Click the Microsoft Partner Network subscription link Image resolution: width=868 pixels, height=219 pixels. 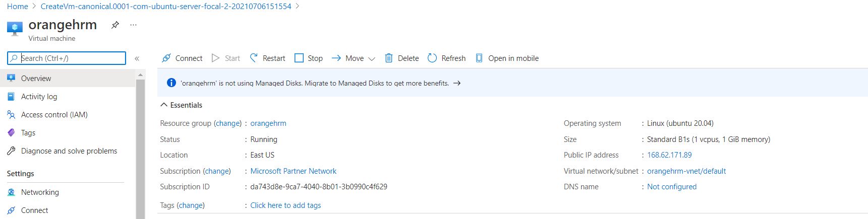[293, 171]
